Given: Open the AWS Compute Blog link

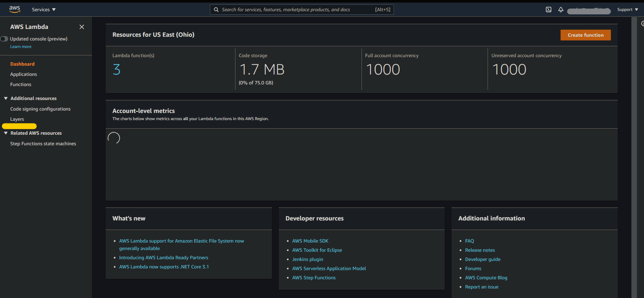Looking at the screenshot, I should [486, 278].
